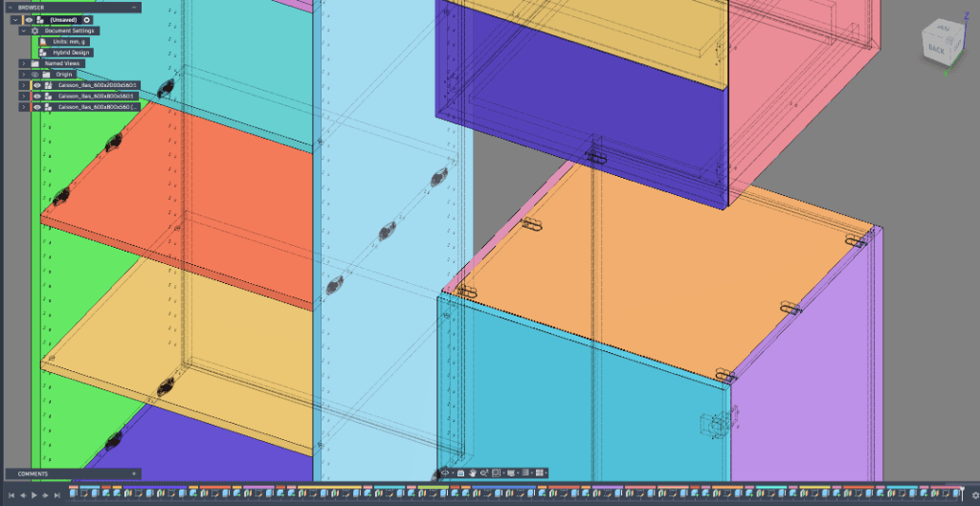Click the Document Settings gear icon

(35, 31)
